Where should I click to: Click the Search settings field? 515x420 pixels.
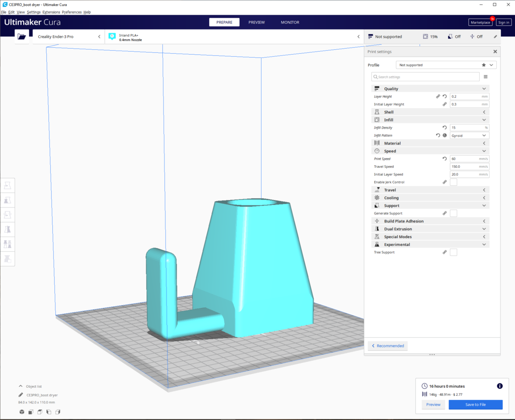[425, 77]
